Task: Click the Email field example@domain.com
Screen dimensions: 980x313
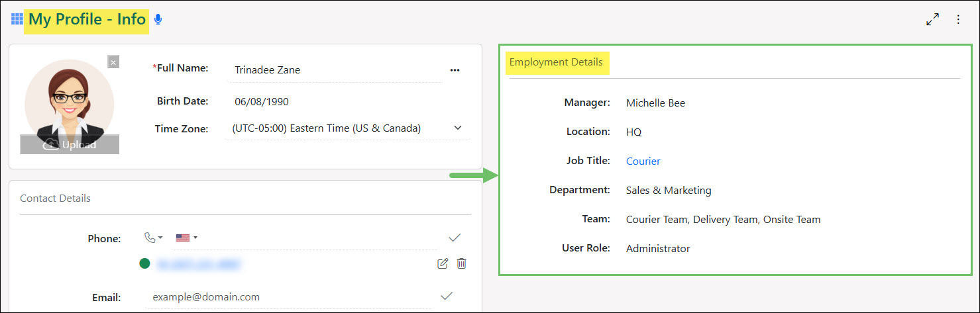Action: (288, 297)
